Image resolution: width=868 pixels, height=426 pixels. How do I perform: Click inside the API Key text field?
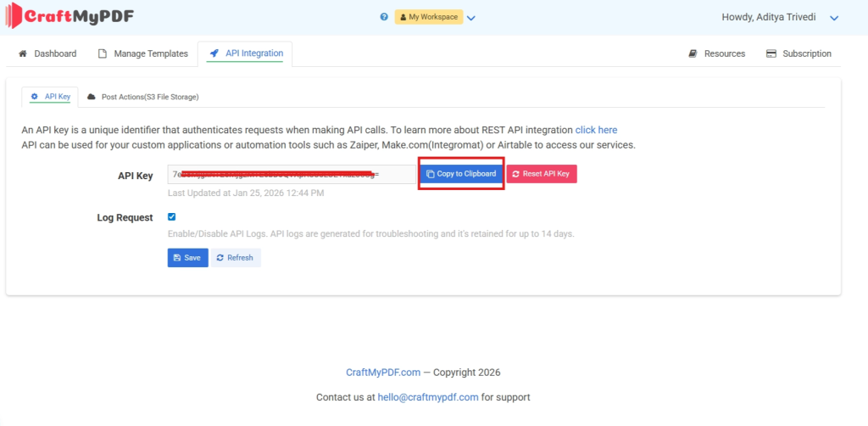(x=292, y=174)
